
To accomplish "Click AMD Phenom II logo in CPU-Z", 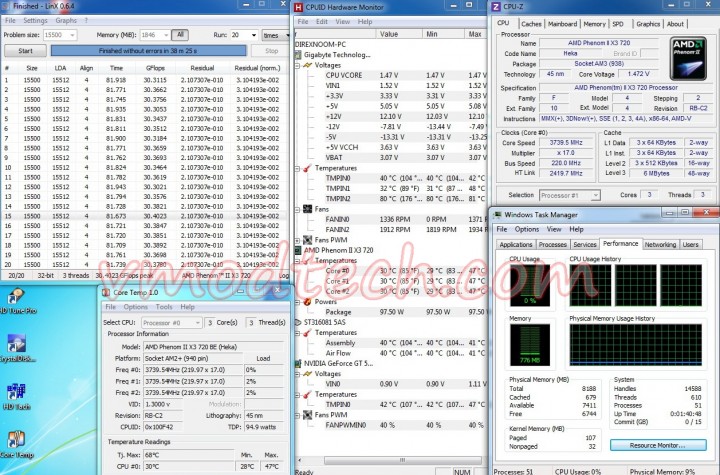I will pos(687,59).
